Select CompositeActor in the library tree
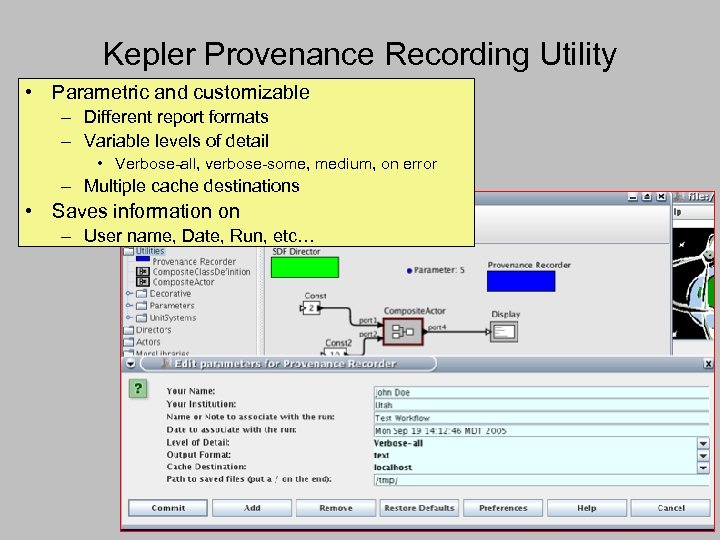720x540 pixels. pos(183,282)
